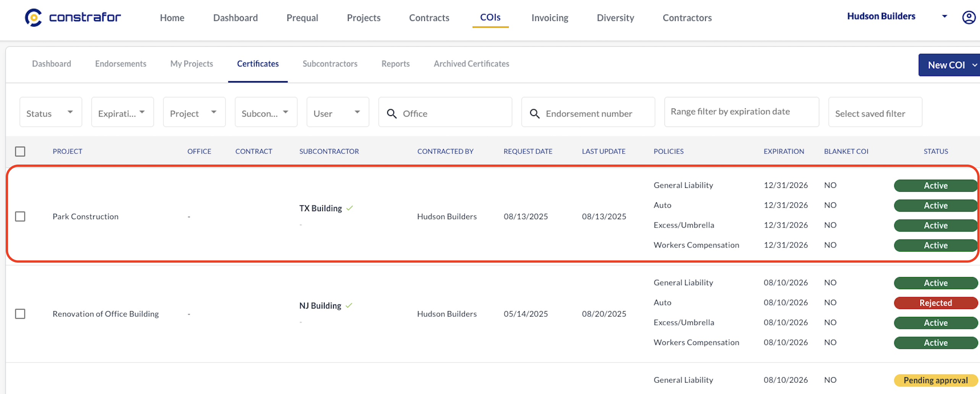Screen dimensions: 980x394
Task: Open the User filter dropdown
Action: pos(338,112)
